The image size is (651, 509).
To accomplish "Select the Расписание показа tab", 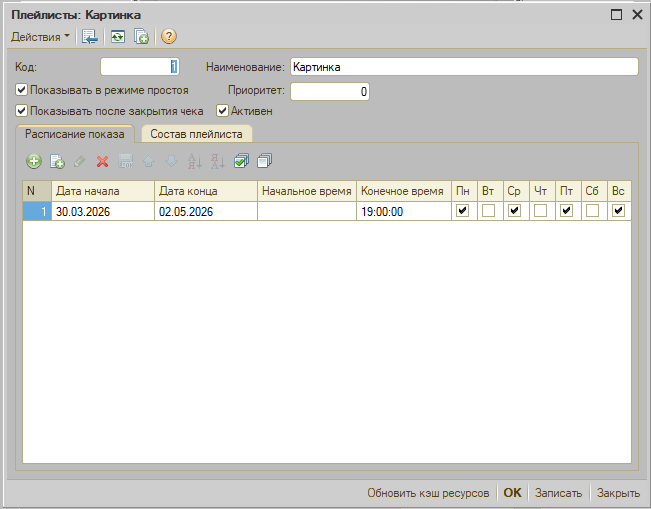I will click(75, 133).
